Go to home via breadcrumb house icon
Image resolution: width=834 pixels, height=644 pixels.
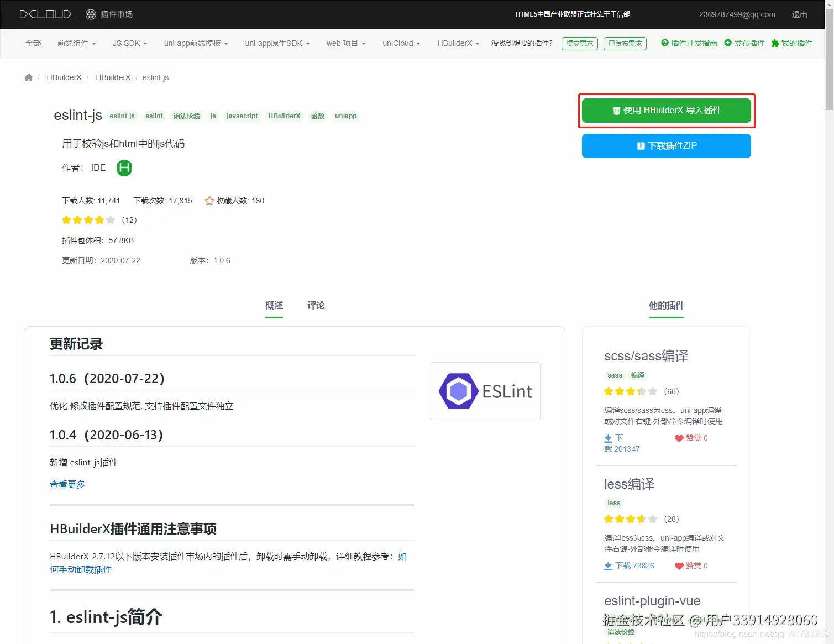coord(29,77)
